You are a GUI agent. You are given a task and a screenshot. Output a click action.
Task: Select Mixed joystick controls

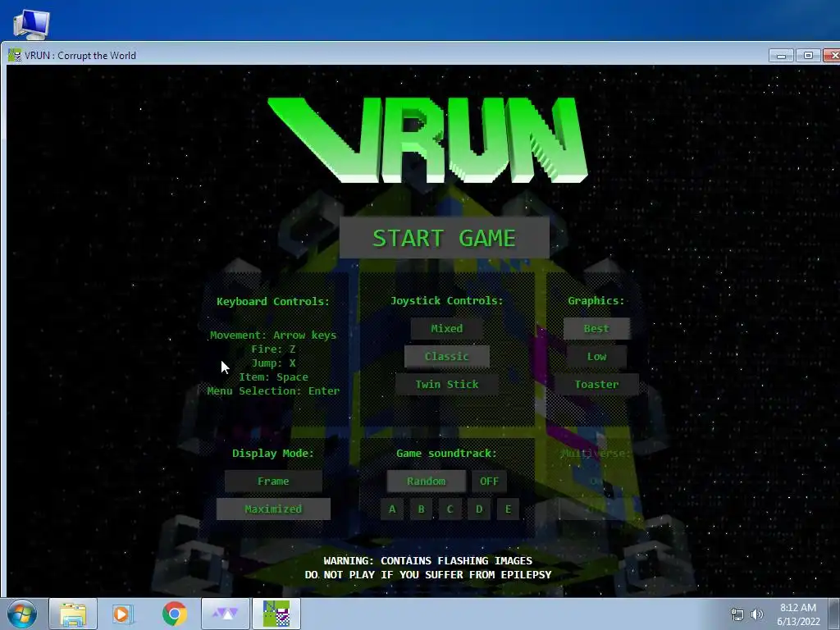click(x=447, y=328)
